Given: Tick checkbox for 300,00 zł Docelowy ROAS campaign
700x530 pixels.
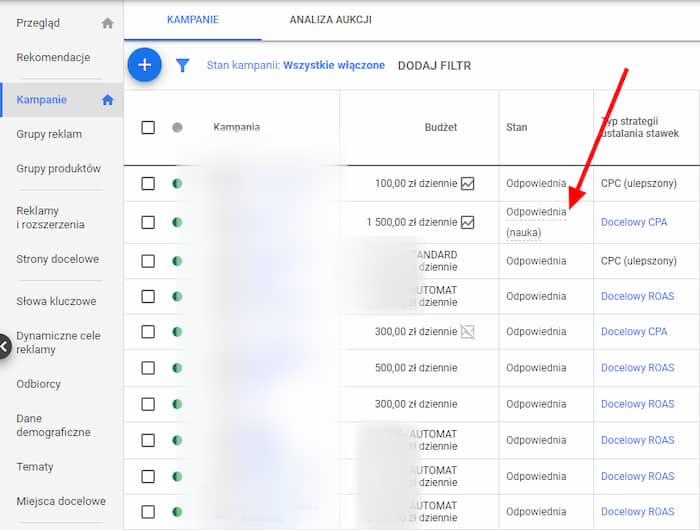Looking at the screenshot, I should point(148,404).
